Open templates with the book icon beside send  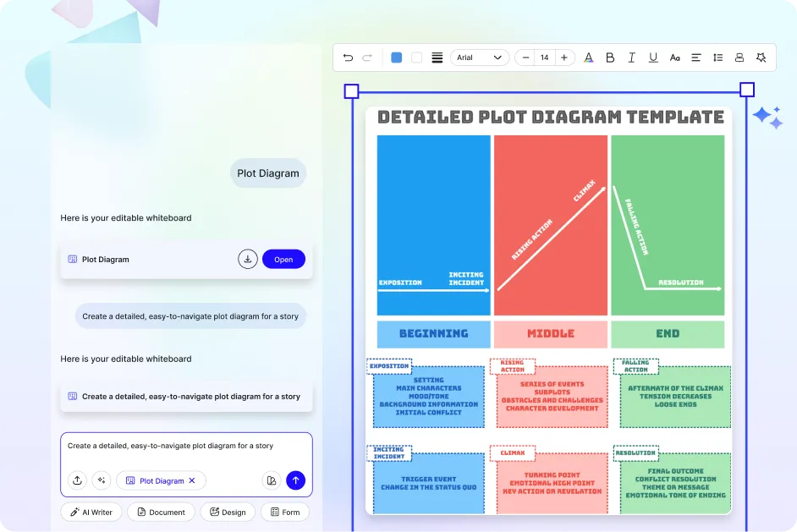[271, 480]
